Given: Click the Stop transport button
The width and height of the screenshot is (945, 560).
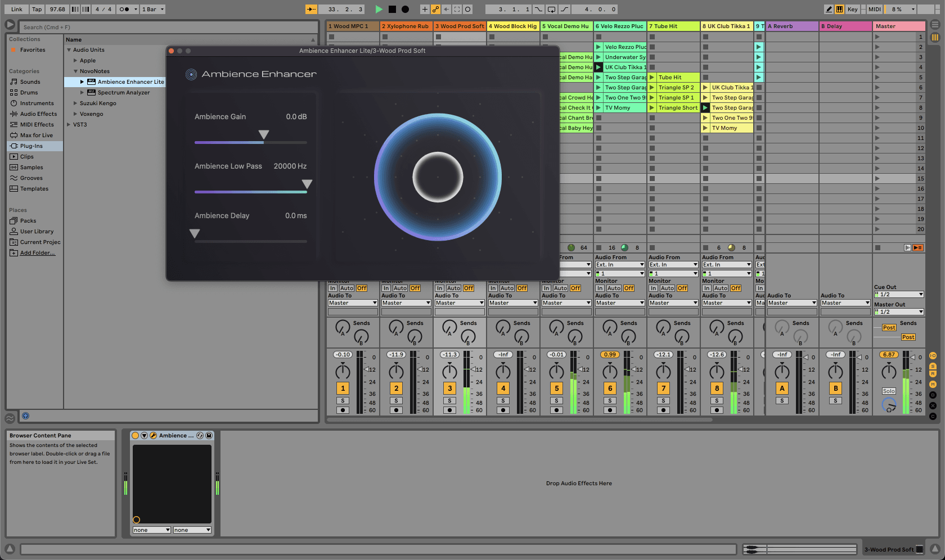Looking at the screenshot, I should [392, 9].
